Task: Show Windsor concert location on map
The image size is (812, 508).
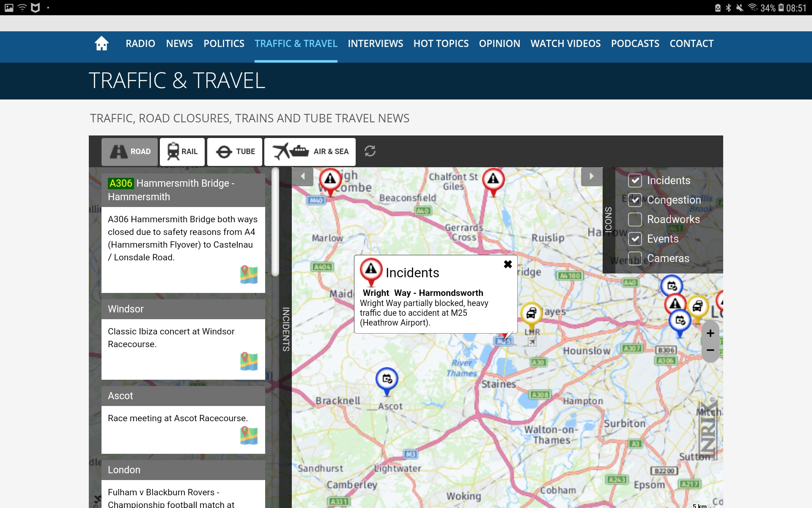Action: point(249,362)
